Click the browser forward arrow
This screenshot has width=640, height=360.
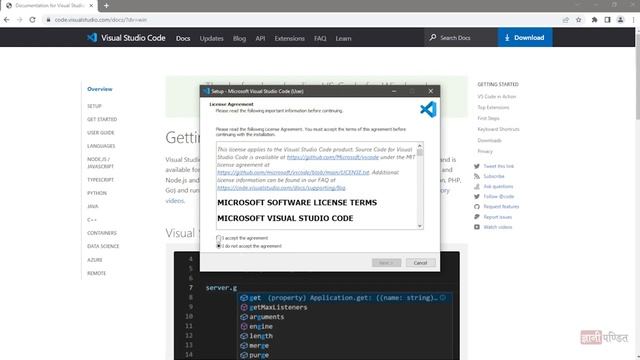19,20
